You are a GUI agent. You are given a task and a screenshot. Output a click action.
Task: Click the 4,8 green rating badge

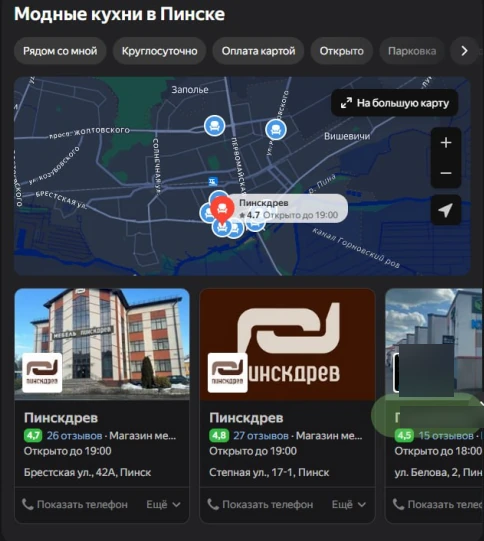tap(219, 435)
